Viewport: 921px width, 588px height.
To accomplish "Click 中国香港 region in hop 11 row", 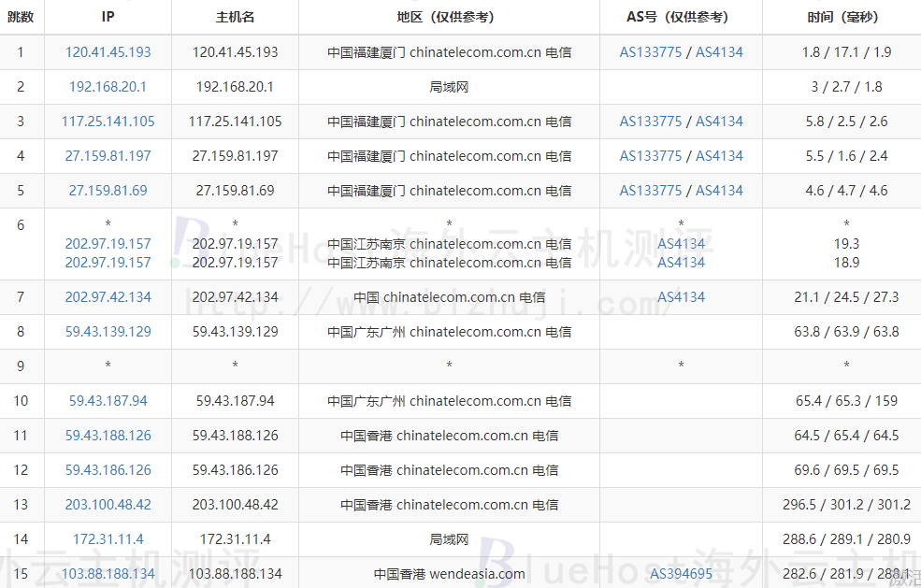I will point(450,436).
